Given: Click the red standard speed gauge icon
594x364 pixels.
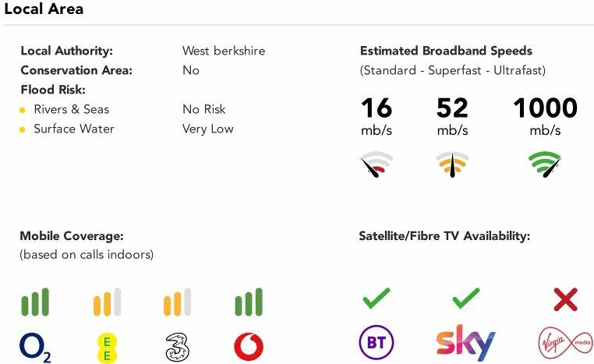Looking at the screenshot, I should (x=377, y=164).
